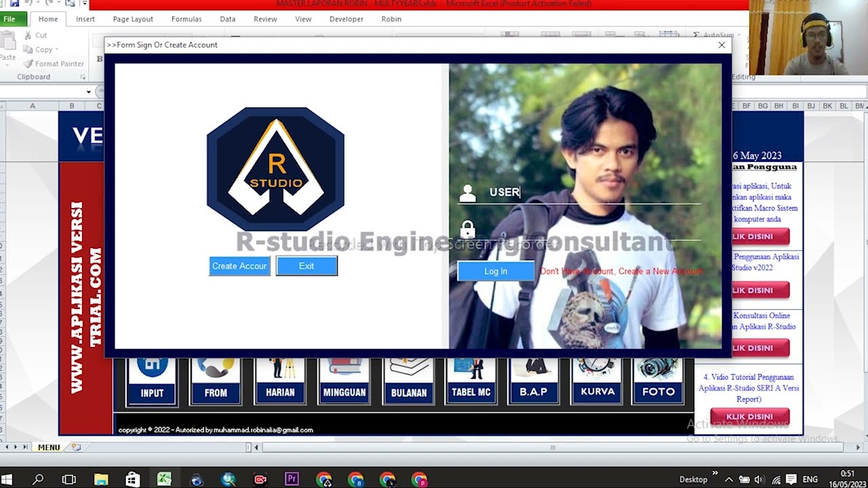Open the Formulas ribbon tab

point(186,19)
